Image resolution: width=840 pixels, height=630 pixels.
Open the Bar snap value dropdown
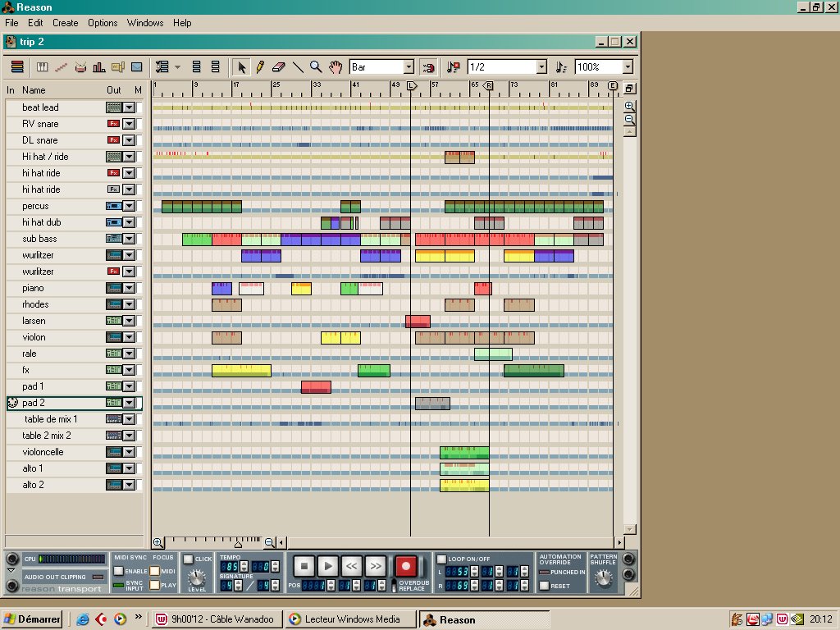point(409,67)
